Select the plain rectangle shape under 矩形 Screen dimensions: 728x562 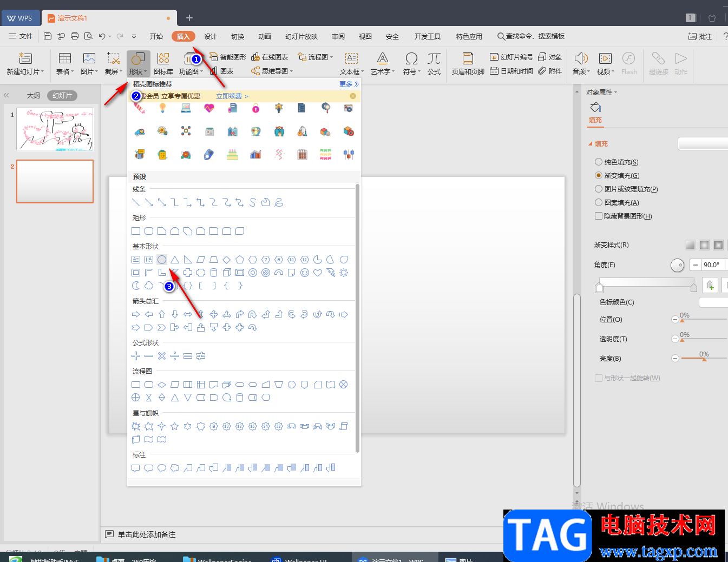click(136, 231)
